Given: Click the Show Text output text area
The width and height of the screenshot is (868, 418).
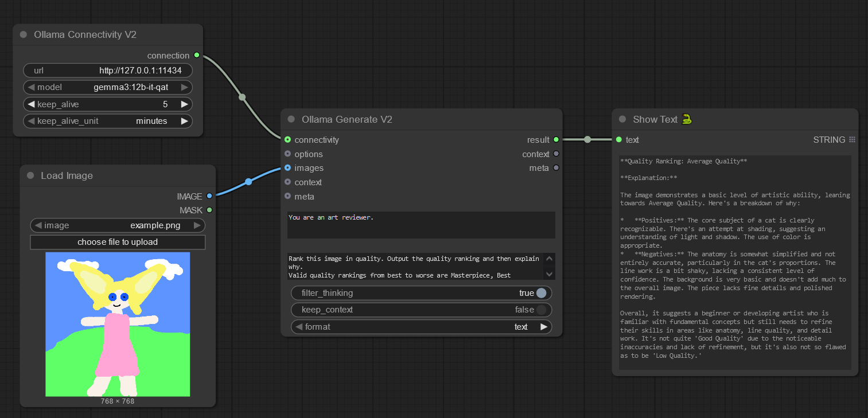Looking at the screenshot, I should (x=735, y=262).
